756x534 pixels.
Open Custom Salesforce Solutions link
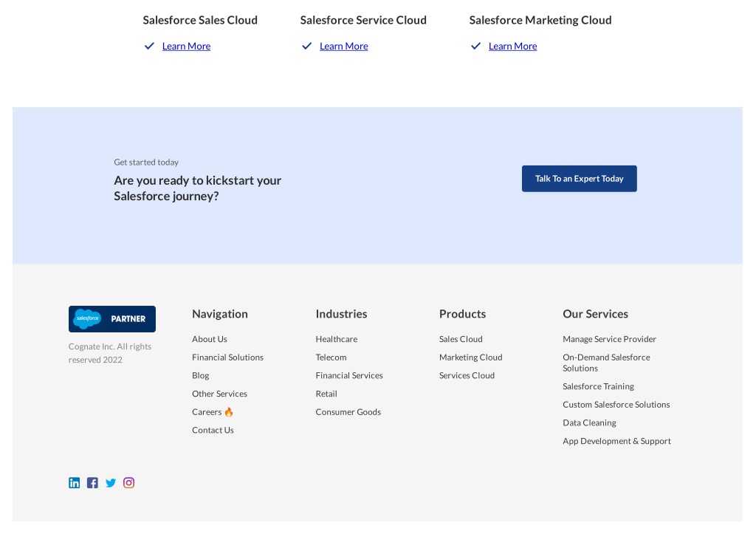coord(616,405)
